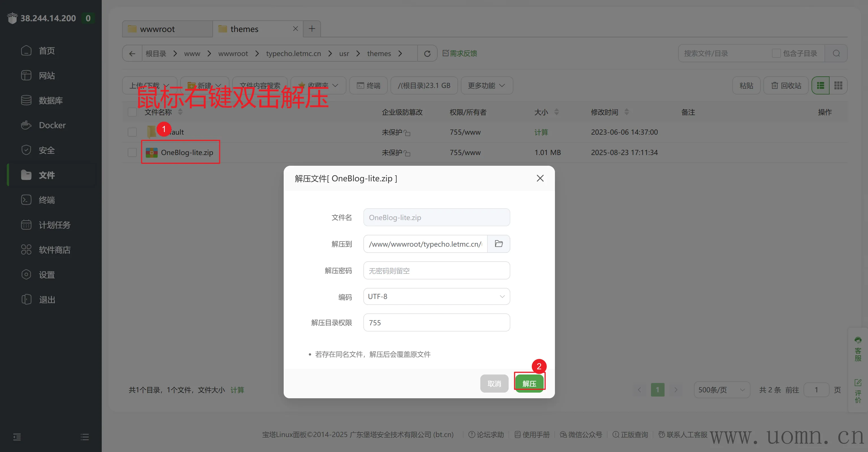Click the folder browse icon beside extract path
The width and height of the screenshot is (868, 452).
(x=498, y=244)
